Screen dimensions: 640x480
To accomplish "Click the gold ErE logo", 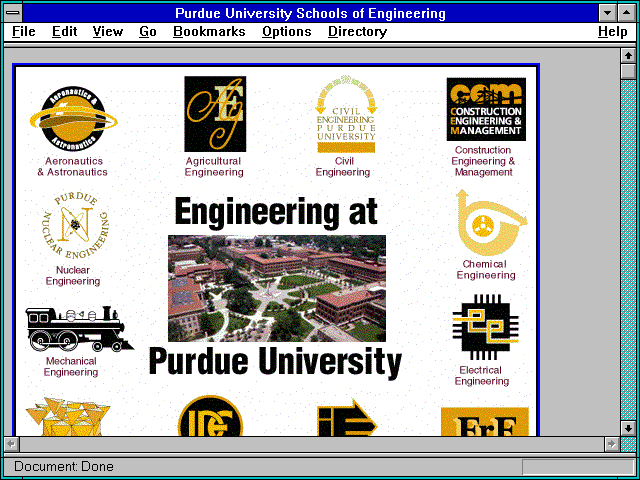I will pyautogui.click(x=485, y=421).
